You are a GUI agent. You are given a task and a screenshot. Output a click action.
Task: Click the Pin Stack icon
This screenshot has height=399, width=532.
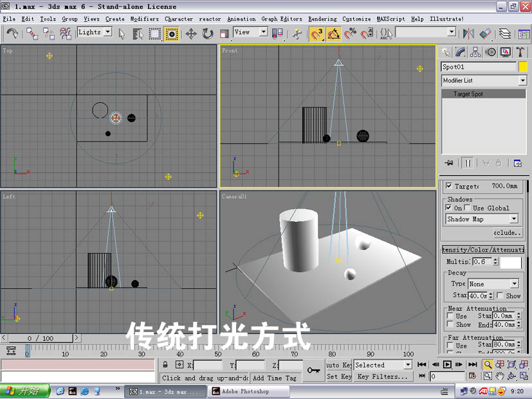pos(449,163)
